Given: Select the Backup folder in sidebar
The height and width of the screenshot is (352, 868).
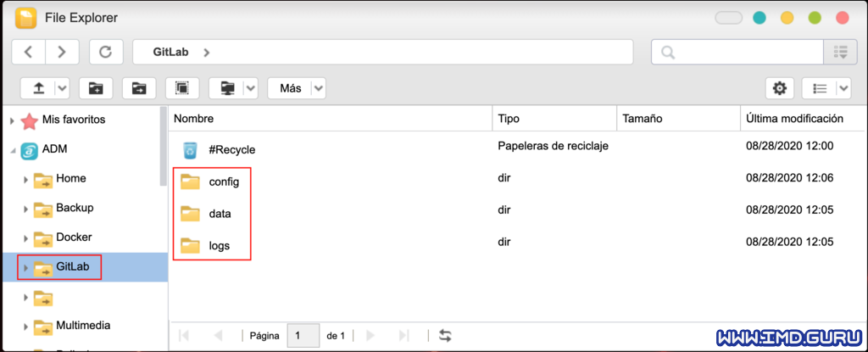Looking at the screenshot, I should click(x=74, y=208).
